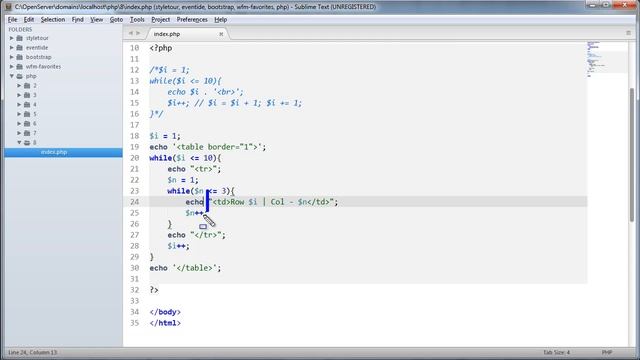
Task: Select styletour folder icon
Action: tap(20, 38)
